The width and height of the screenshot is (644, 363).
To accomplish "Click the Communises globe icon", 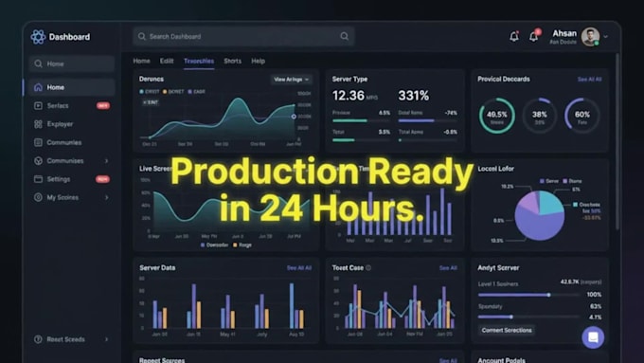I will [38, 161].
